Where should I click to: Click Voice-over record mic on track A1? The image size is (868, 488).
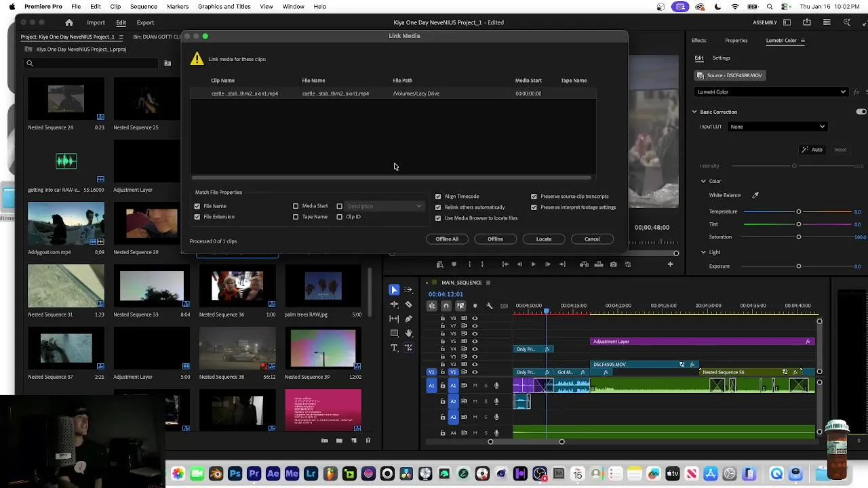click(496, 386)
